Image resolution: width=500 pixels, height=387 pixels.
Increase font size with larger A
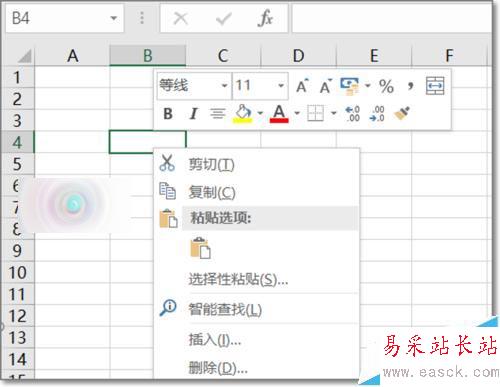pyautogui.click(x=302, y=86)
